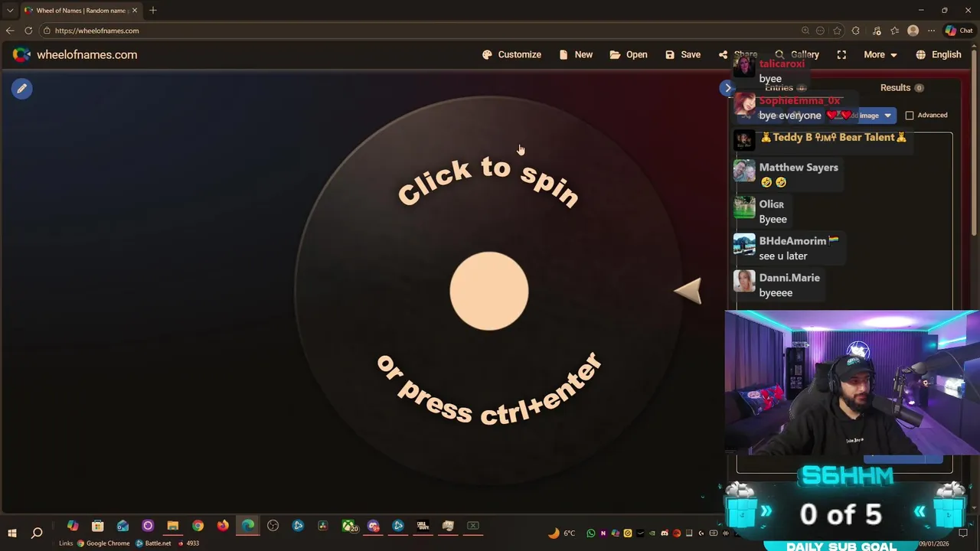Click the wheelofnames.com logo

(75, 54)
